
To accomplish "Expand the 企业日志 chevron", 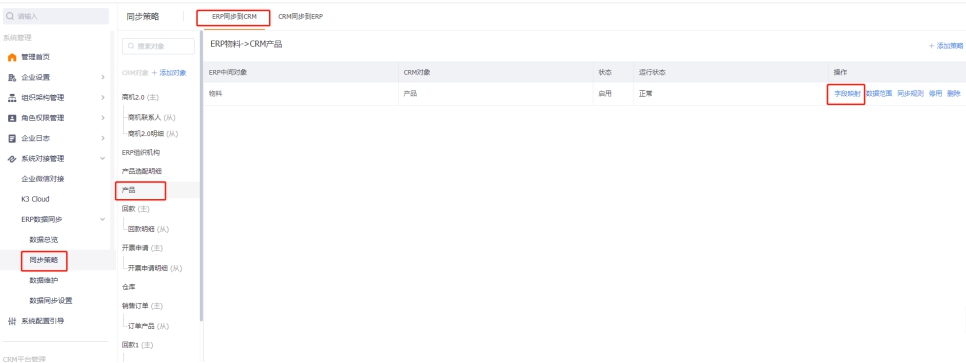I will tap(103, 139).
